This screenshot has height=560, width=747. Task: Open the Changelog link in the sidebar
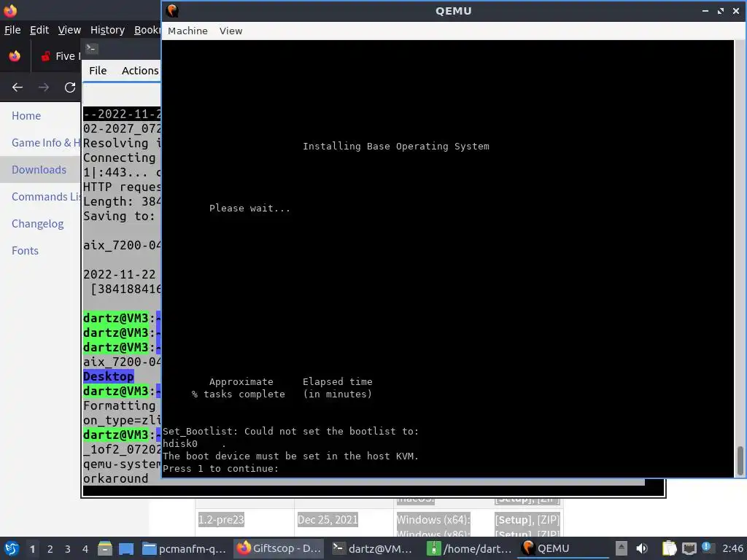tap(38, 224)
